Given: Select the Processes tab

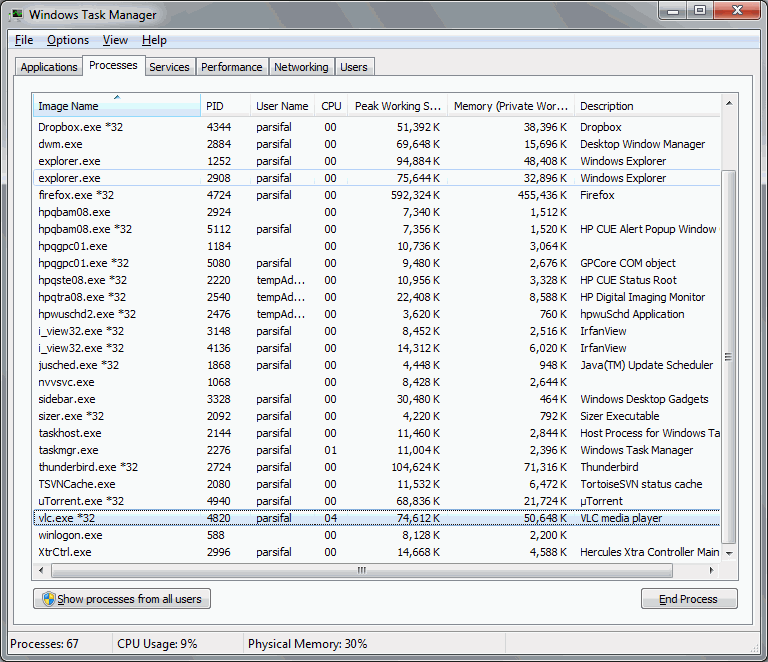Looking at the screenshot, I should point(113,65).
